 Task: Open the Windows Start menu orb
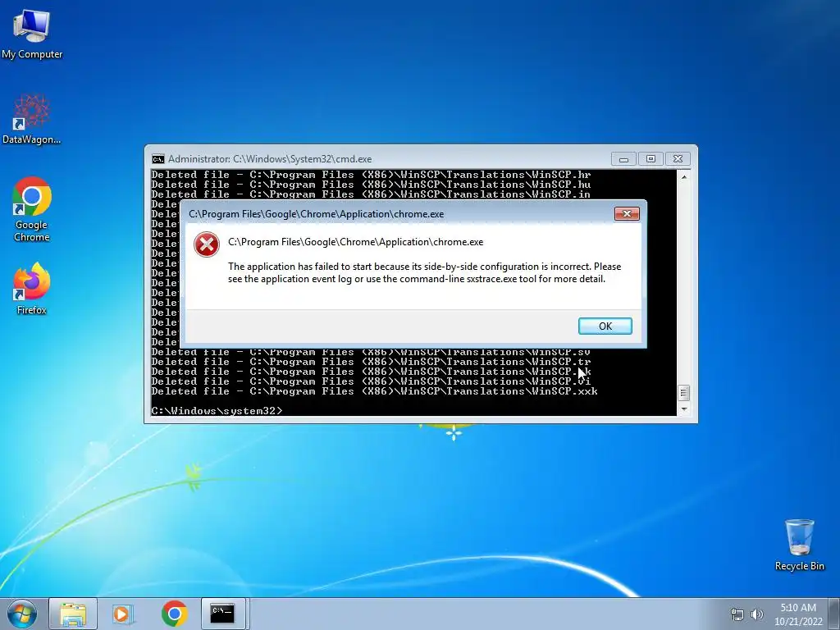[x=22, y=614]
